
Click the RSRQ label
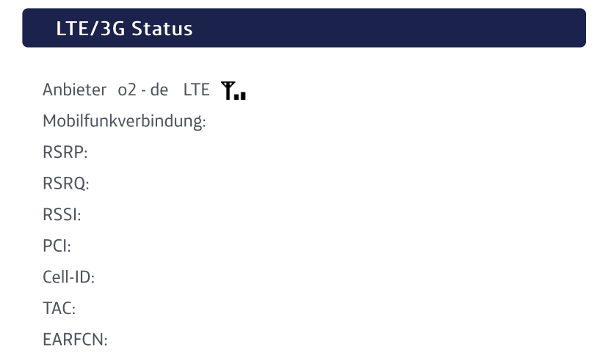pyautogui.click(x=66, y=183)
